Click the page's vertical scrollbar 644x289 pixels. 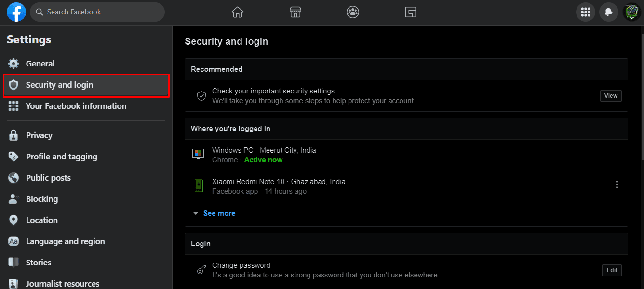point(641,96)
